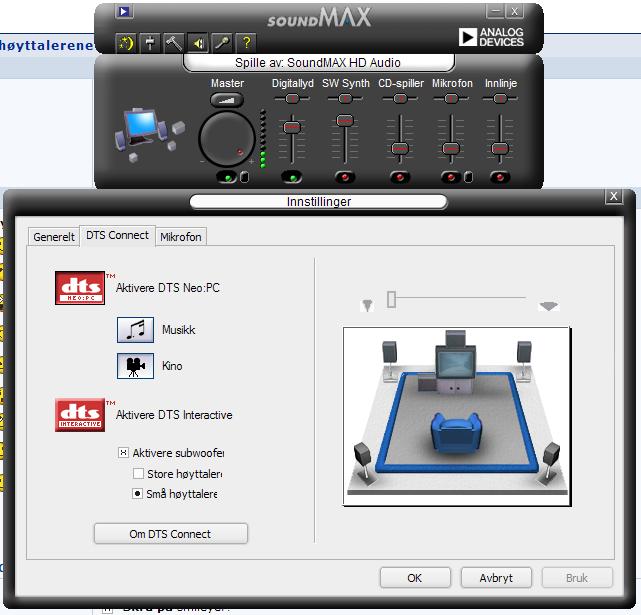Click the Aktivere DTS Interactive label
Viewport: 641px width, 615px height.
coord(174,415)
